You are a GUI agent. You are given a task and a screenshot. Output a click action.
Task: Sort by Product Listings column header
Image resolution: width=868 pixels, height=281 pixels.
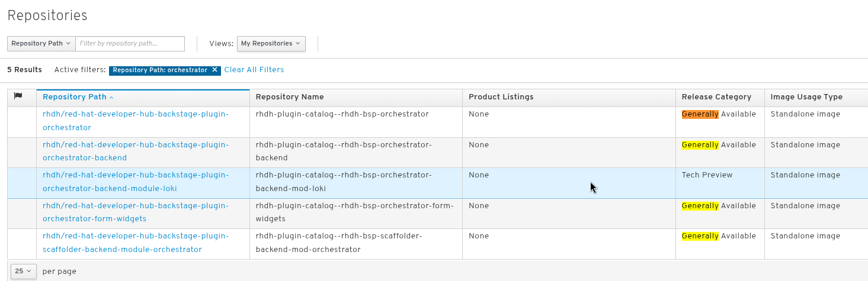[x=501, y=97]
